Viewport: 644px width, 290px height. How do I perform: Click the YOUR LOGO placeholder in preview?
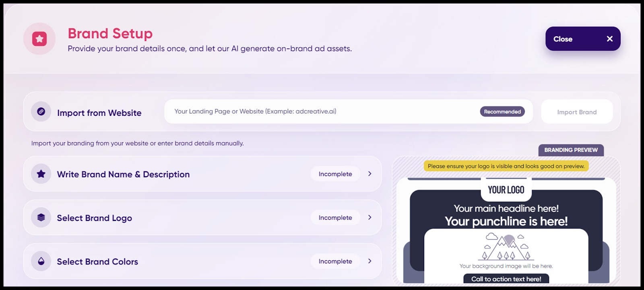(506, 190)
